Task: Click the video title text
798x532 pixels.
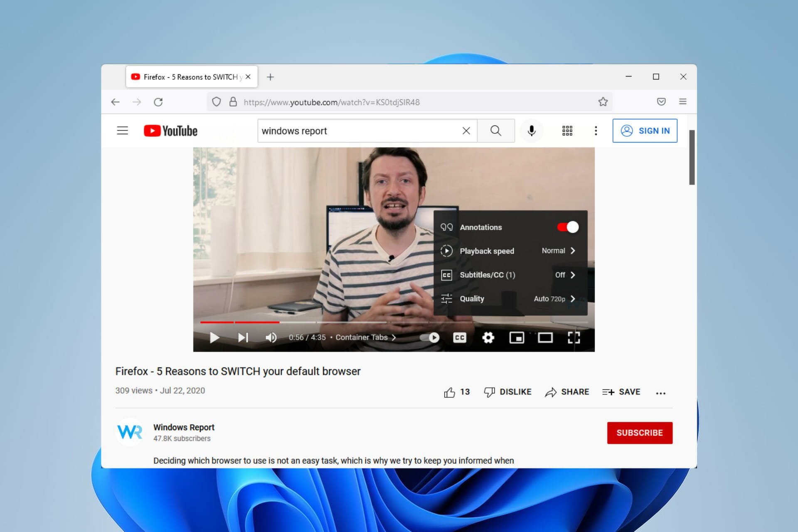Action: pos(238,371)
